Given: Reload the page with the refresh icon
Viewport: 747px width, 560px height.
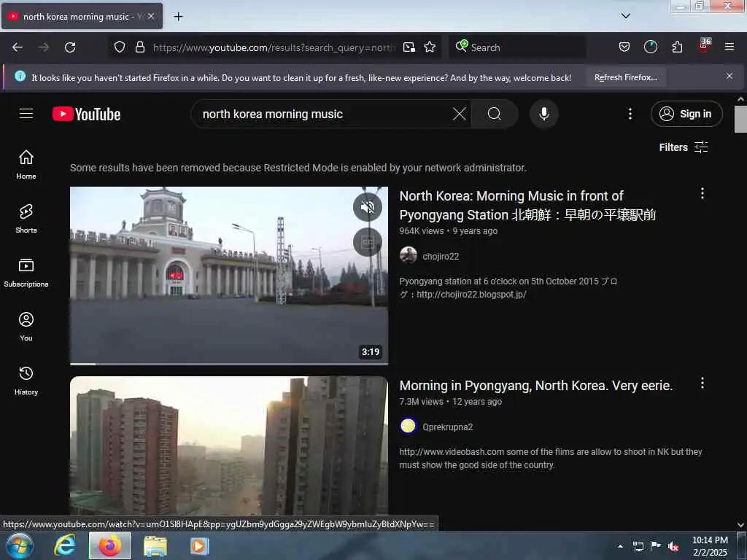Looking at the screenshot, I should [70, 47].
